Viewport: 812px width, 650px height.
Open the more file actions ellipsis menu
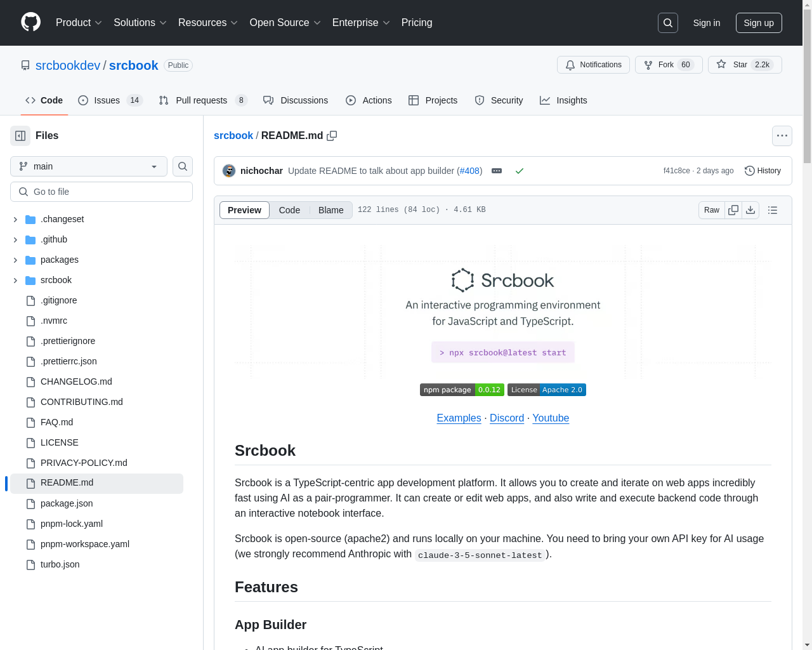(x=782, y=136)
